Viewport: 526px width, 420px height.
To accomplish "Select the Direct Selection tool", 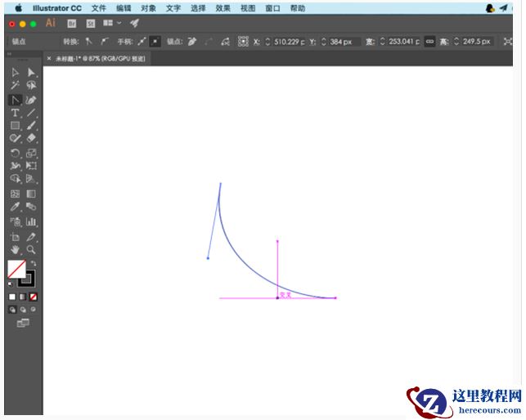I will tap(31, 73).
